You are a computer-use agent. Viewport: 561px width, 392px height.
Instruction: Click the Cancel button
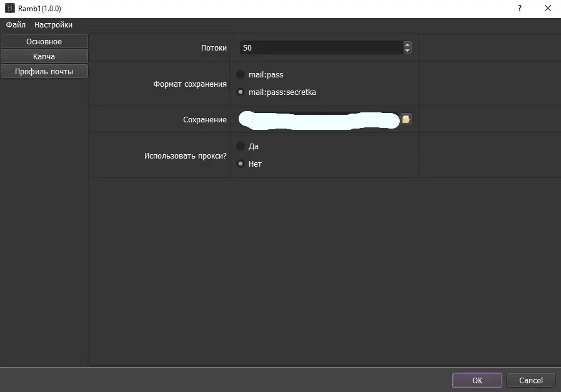(x=531, y=380)
